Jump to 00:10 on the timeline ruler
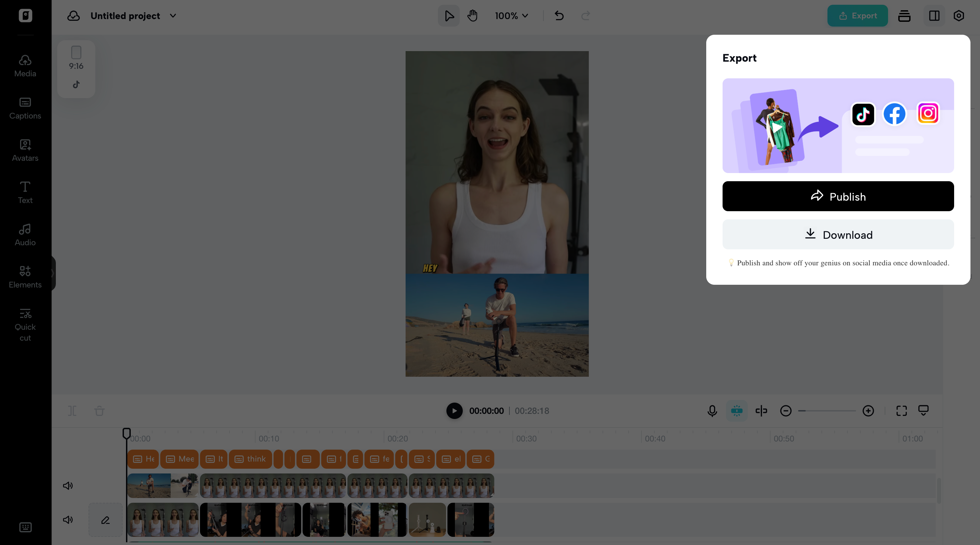Screen dimensions: 980x545 tap(269, 438)
